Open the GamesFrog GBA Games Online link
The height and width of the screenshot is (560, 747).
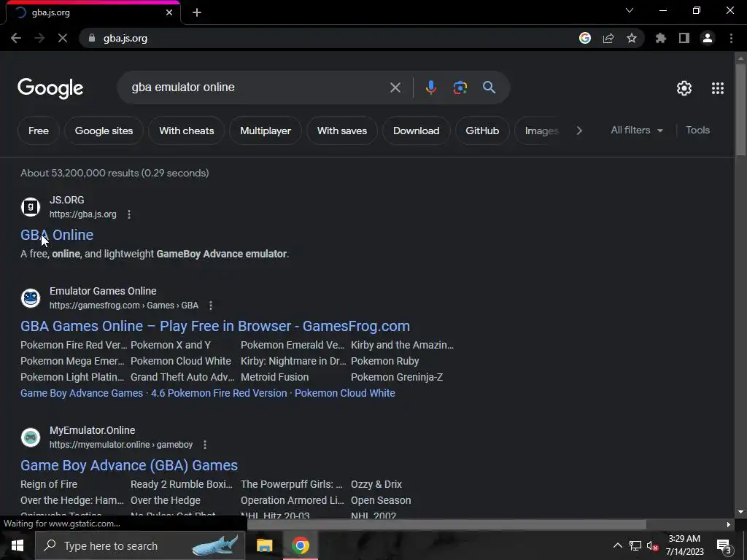(215, 326)
